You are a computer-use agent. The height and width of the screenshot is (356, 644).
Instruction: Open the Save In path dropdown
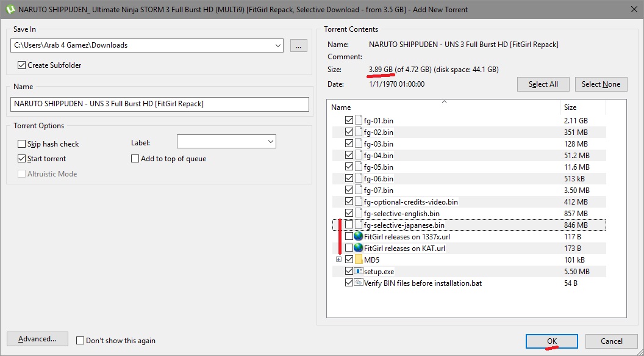(x=278, y=45)
